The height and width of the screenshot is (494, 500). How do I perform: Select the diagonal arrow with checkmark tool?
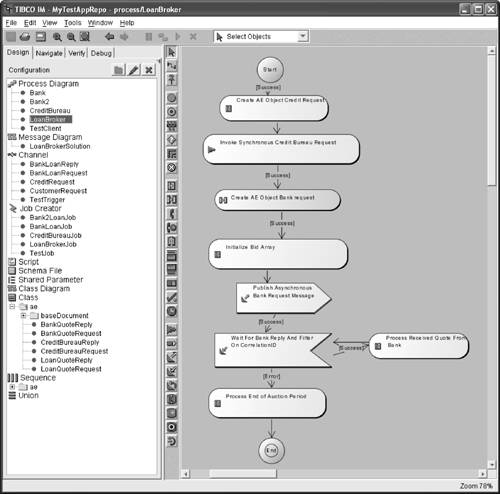[171, 371]
